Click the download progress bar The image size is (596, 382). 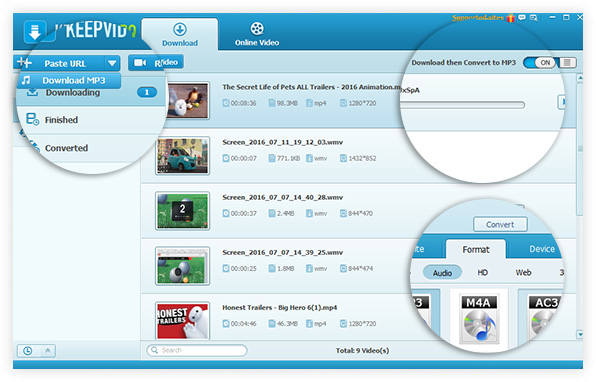462,105
